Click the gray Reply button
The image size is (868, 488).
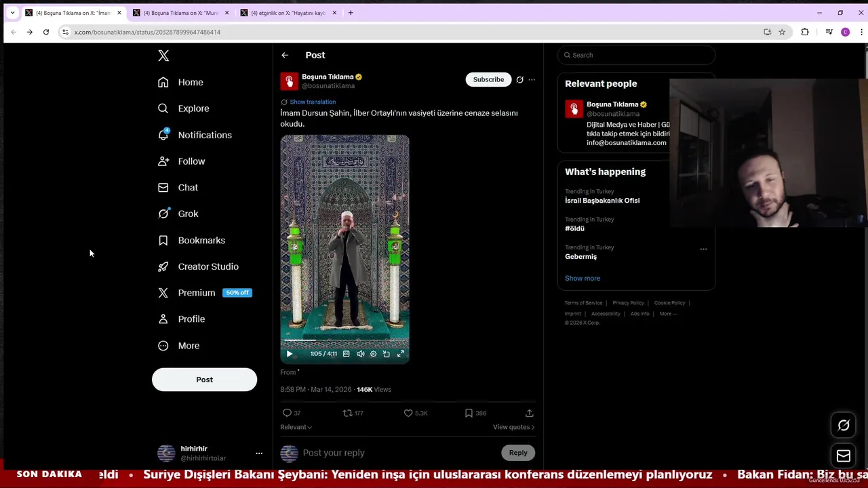click(x=518, y=453)
